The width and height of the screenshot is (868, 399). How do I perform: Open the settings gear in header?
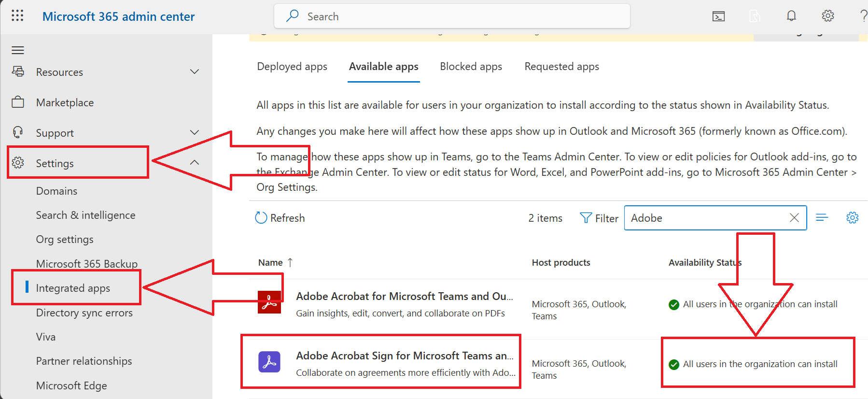(828, 16)
